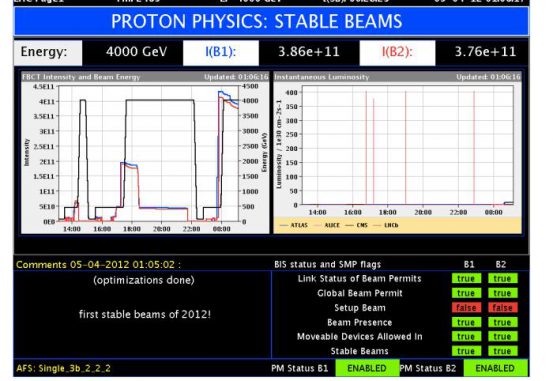The height and width of the screenshot is (381, 553).
Task: Click the Global Beam Permit B2 true flag
Action: point(503,293)
